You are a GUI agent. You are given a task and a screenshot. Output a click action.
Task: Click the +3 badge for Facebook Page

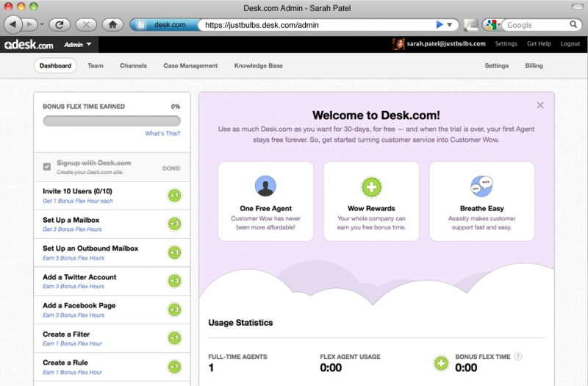point(174,310)
